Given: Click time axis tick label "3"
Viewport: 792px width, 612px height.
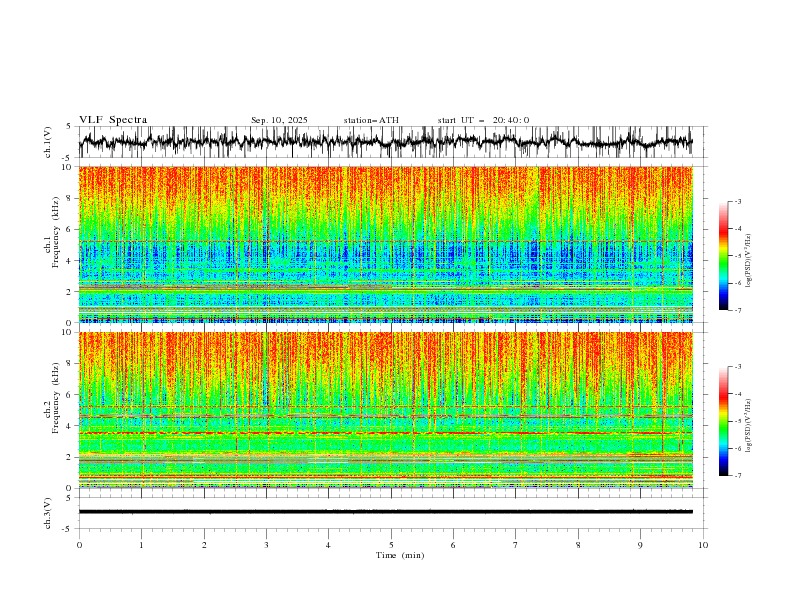Looking at the screenshot, I should pyautogui.click(x=266, y=545).
